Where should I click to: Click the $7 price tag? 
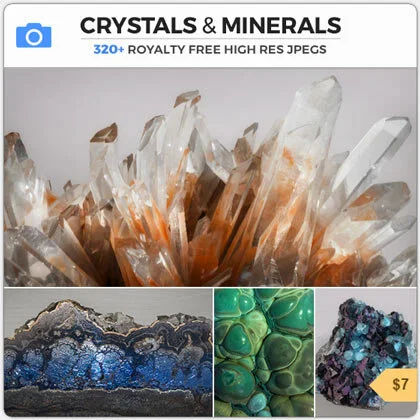coord(395,385)
